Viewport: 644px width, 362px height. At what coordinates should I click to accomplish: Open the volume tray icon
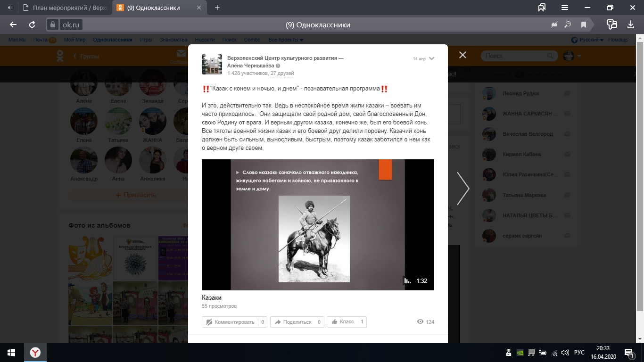[x=565, y=353]
